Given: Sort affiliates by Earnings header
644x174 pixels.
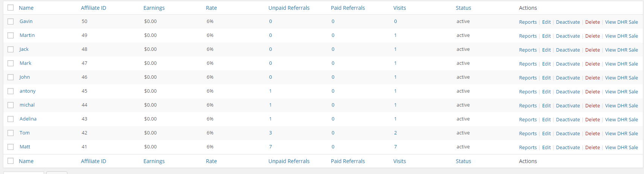Looking at the screenshot, I should coord(154,8).
